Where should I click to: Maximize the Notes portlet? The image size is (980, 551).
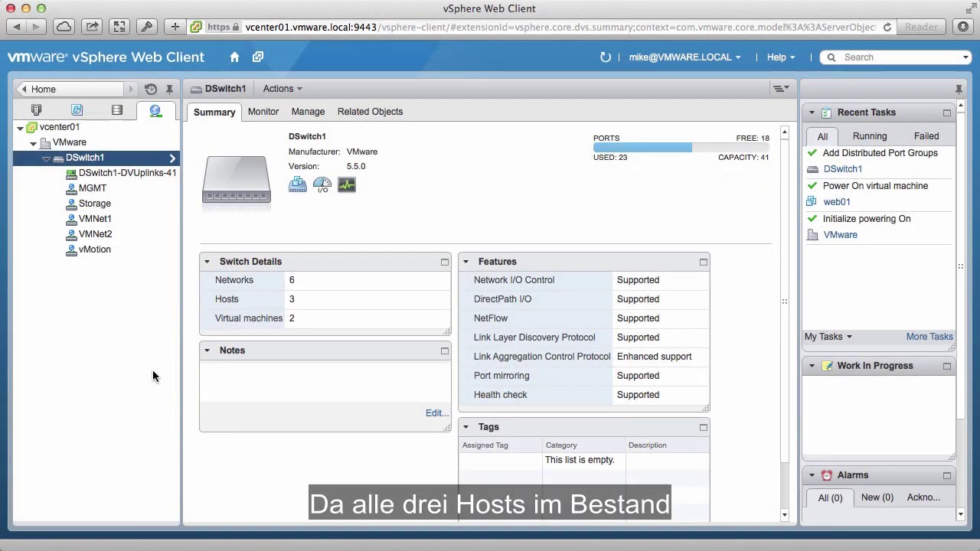[445, 350]
